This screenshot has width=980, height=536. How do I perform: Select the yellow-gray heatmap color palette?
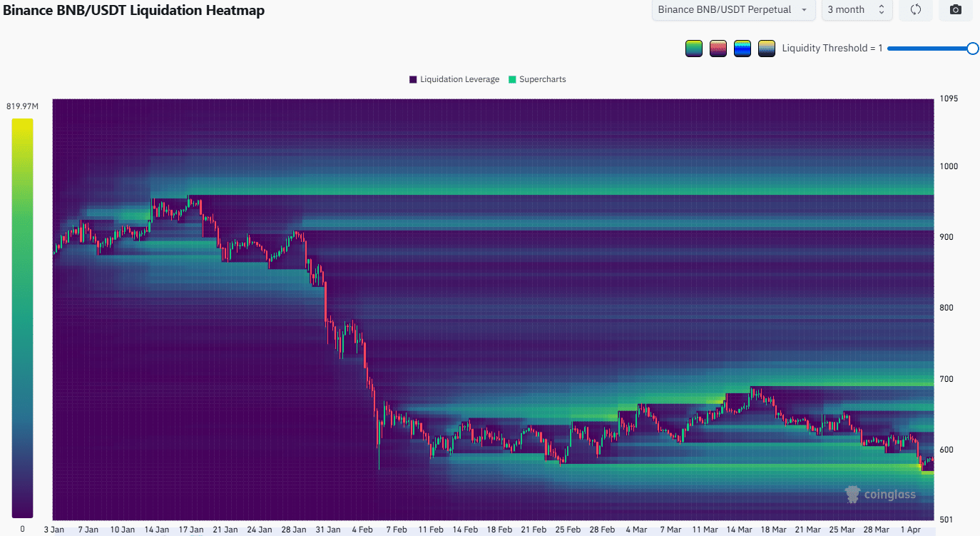766,48
